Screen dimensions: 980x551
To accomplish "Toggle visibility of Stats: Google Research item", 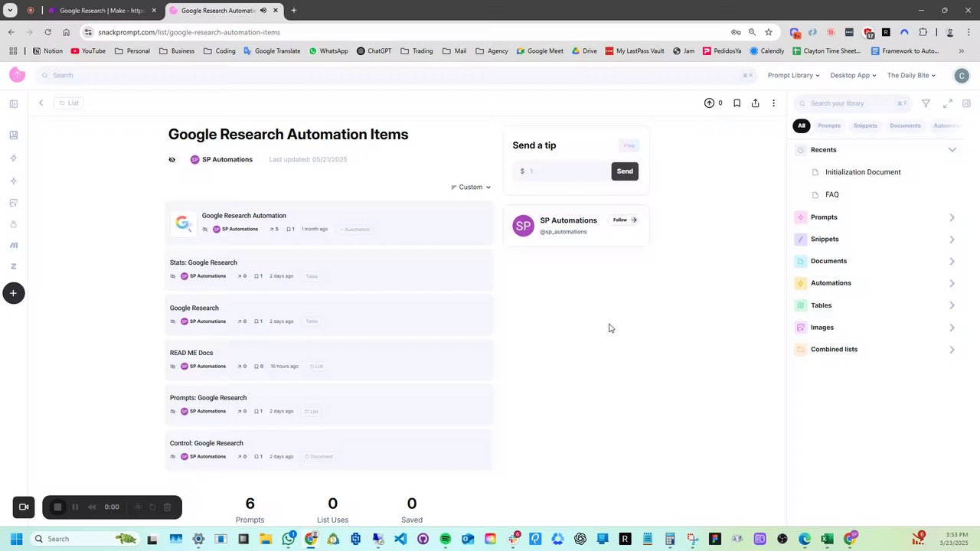I will (173, 276).
